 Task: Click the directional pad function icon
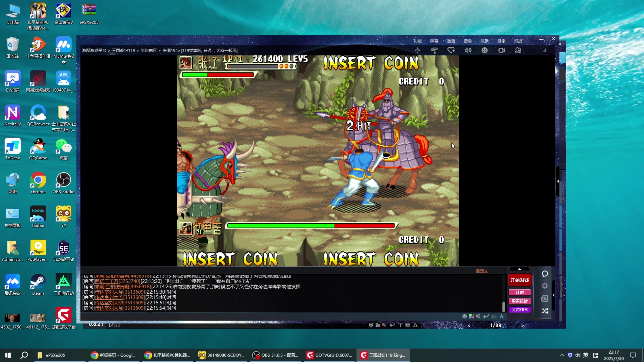coord(417,51)
